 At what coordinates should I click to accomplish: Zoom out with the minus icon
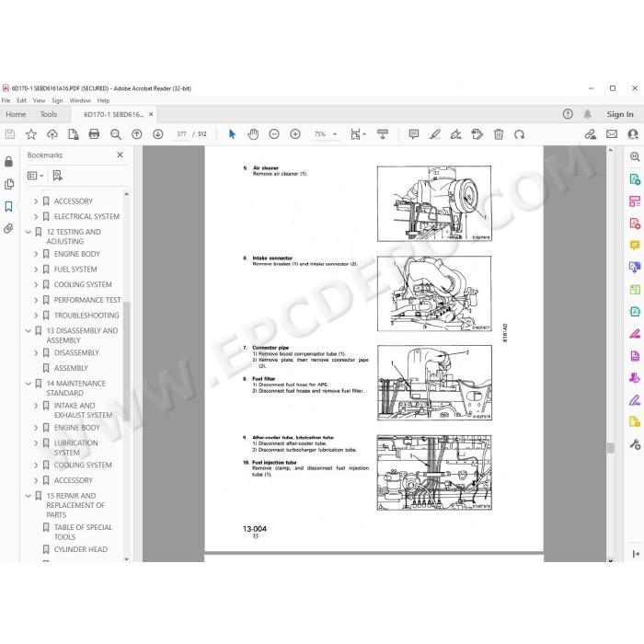point(274,134)
